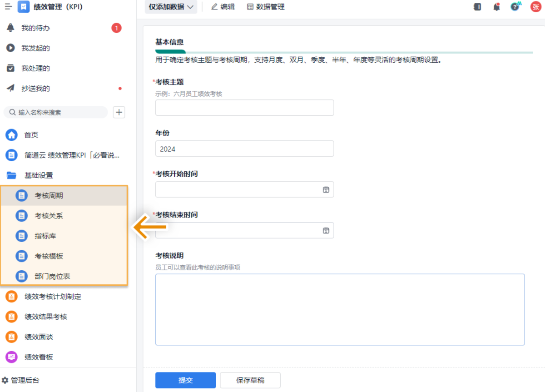Click the plus button to create new item

[x=119, y=112]
